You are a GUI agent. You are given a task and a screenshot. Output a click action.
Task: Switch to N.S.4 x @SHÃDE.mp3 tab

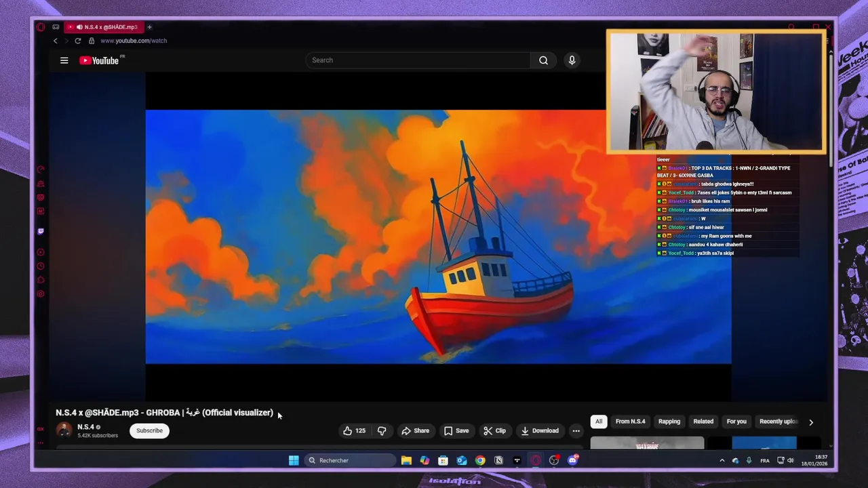click(x=104, y=27)
